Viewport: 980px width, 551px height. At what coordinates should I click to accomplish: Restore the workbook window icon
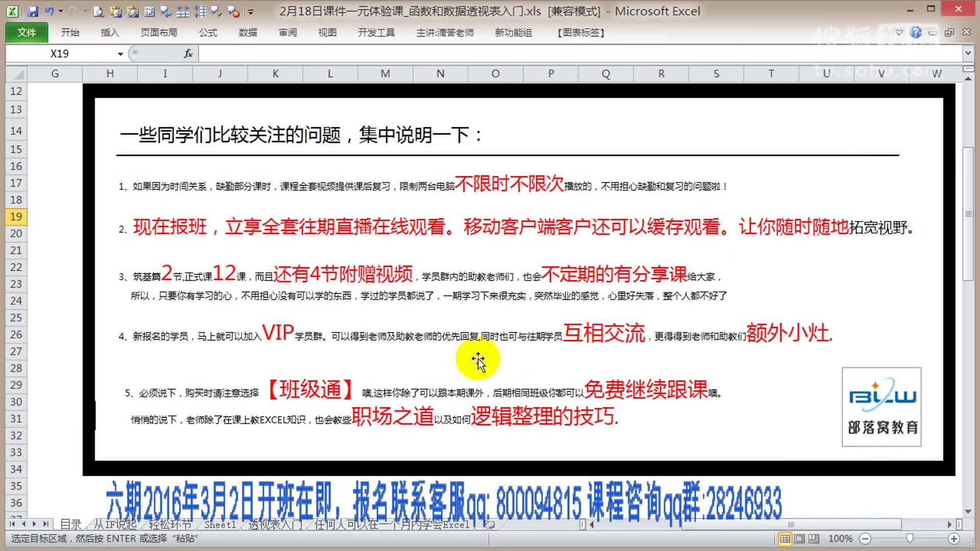click(949, 33)
